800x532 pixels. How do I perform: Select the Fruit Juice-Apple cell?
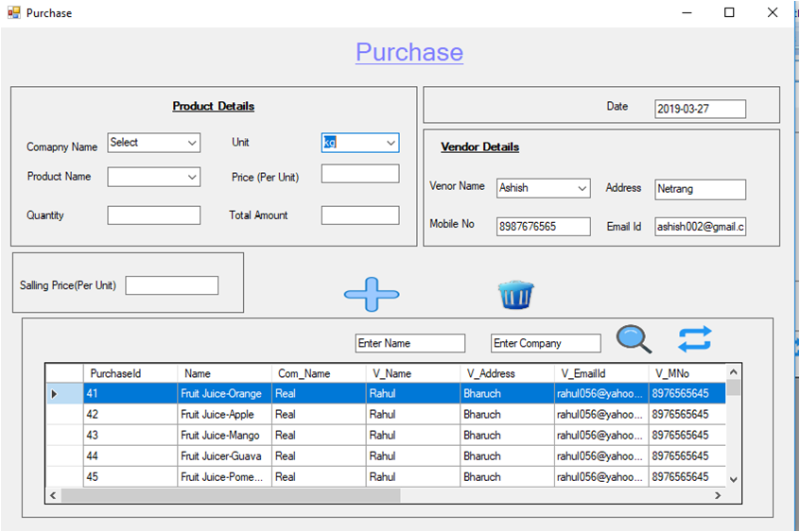224,415
